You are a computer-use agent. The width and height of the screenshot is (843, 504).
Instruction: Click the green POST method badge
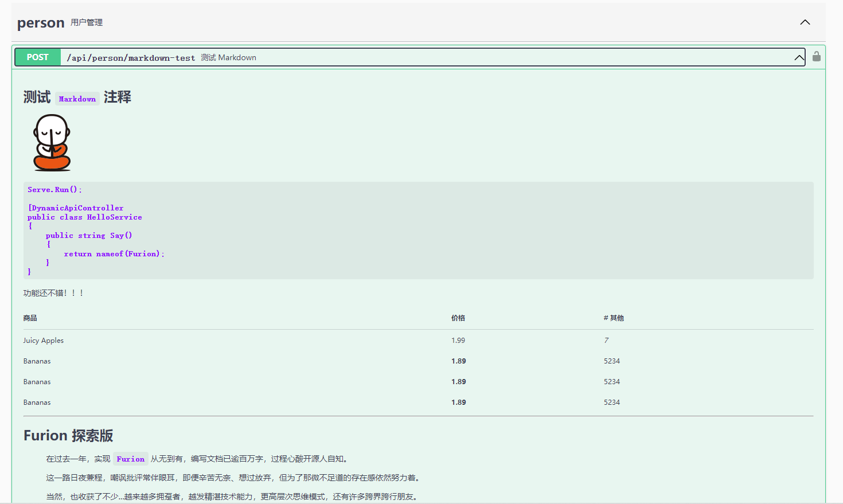pyautogui.click(x=38, y=57)
